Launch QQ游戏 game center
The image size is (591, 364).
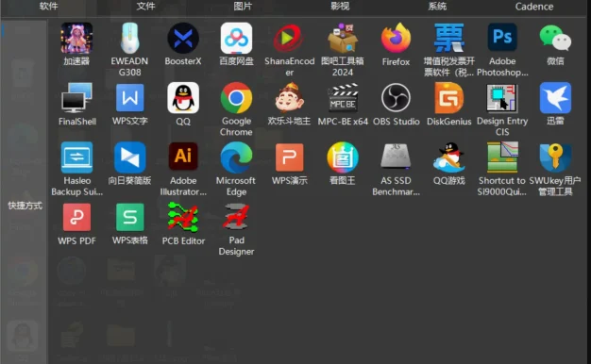448,157
